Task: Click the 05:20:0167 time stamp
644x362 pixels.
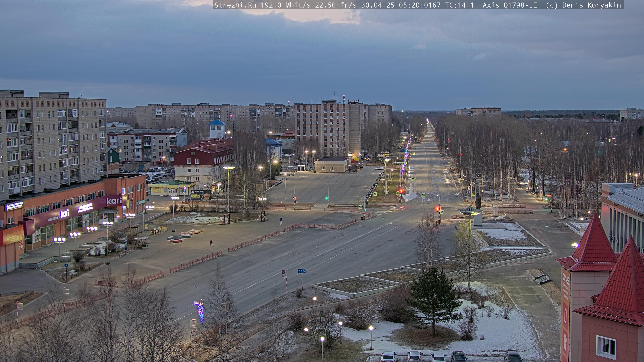Action: (x=419, y=5)
